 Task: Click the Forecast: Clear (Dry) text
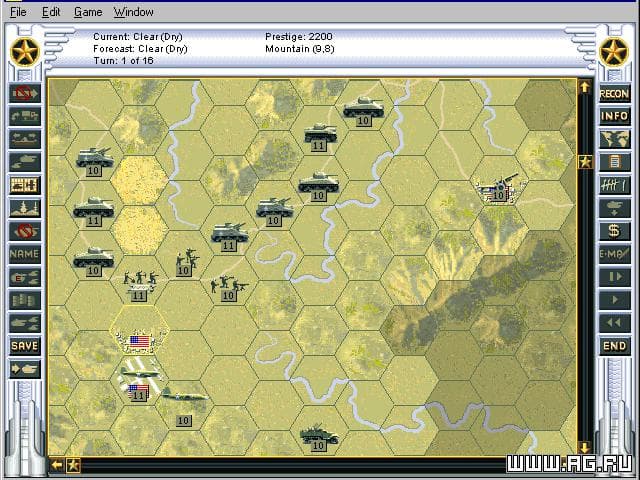coord(140,49)
